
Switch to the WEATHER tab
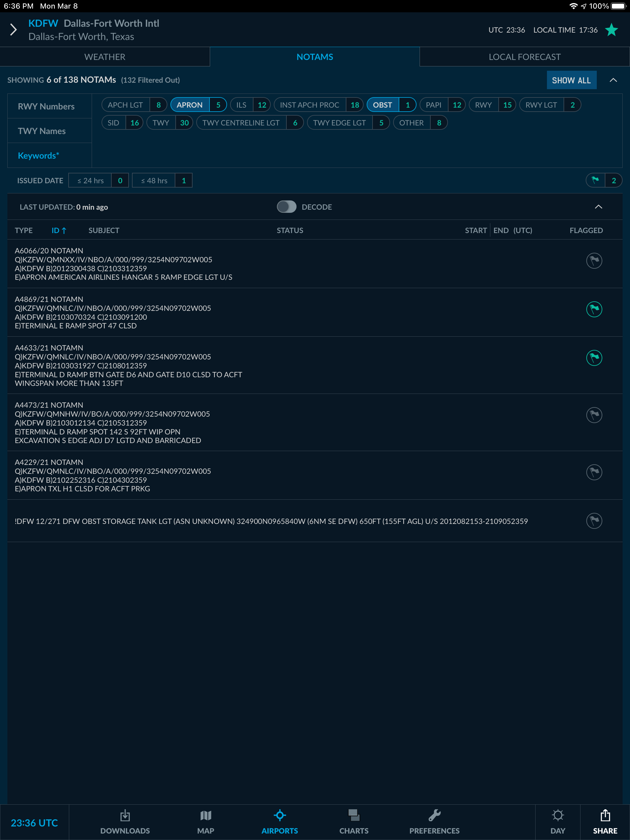coord(105,57)
